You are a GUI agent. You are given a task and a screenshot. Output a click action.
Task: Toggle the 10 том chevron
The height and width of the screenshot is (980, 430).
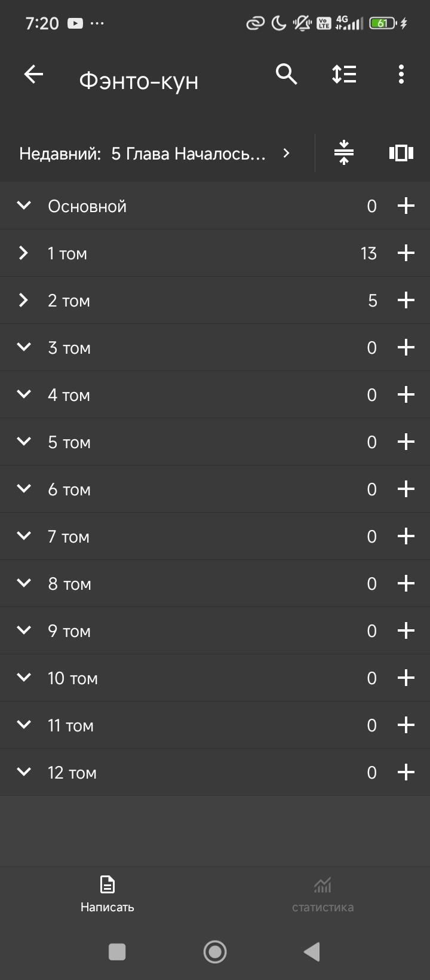coord(24,678)
